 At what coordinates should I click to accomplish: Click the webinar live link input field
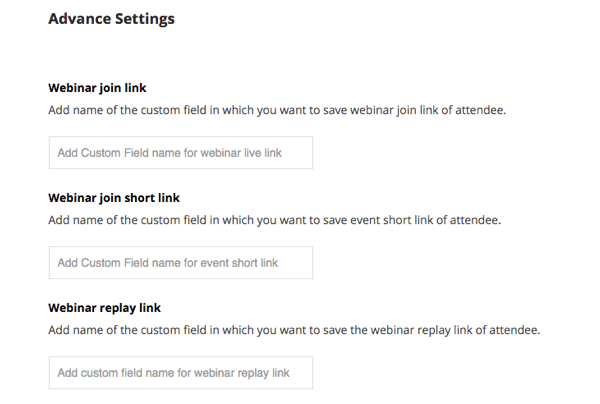180,153
